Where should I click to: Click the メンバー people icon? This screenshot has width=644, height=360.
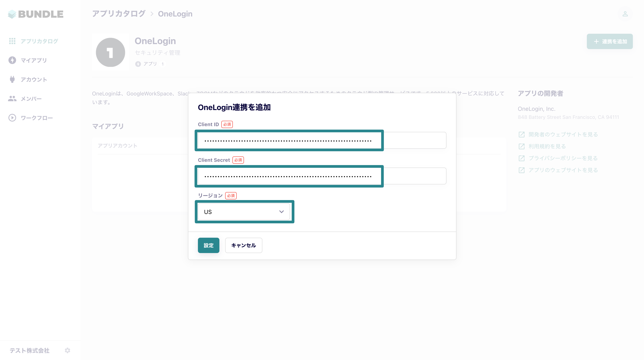click(12, 99)
